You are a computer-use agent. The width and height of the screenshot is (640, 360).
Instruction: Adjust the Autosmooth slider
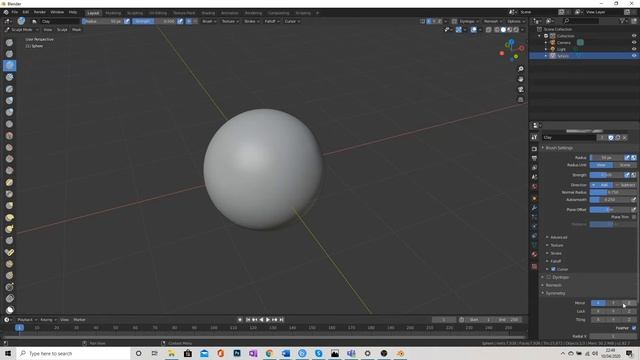click(x=610, y=200)
